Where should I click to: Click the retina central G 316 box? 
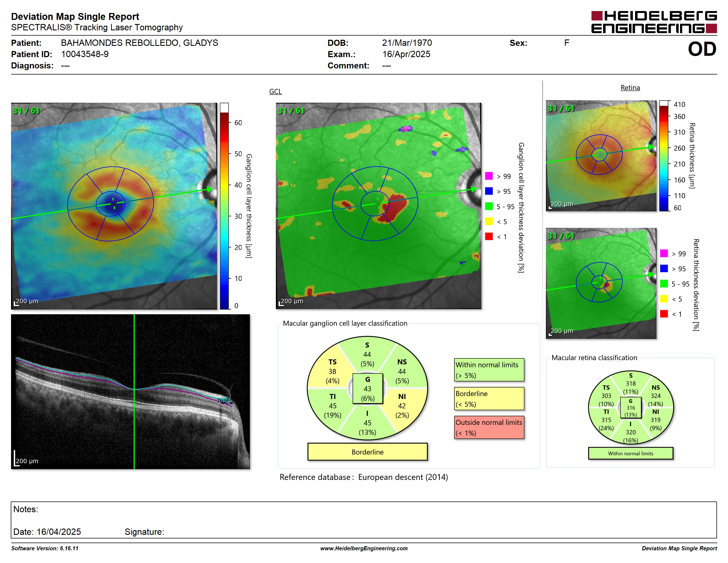click(631, 408)
